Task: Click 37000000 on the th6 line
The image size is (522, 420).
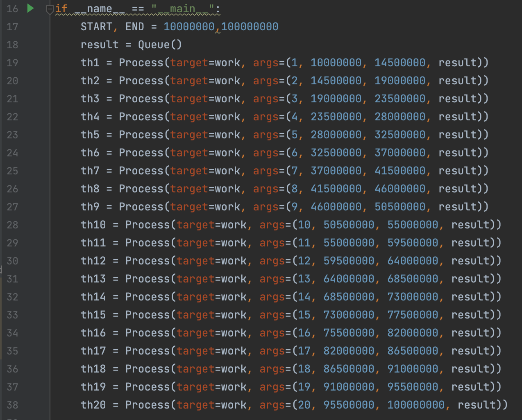Action: [400, 153]
